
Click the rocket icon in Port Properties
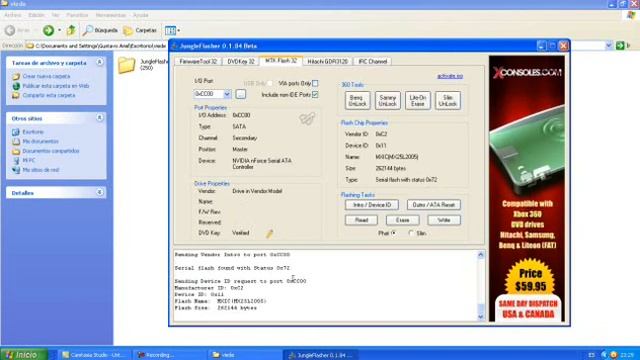307,119
